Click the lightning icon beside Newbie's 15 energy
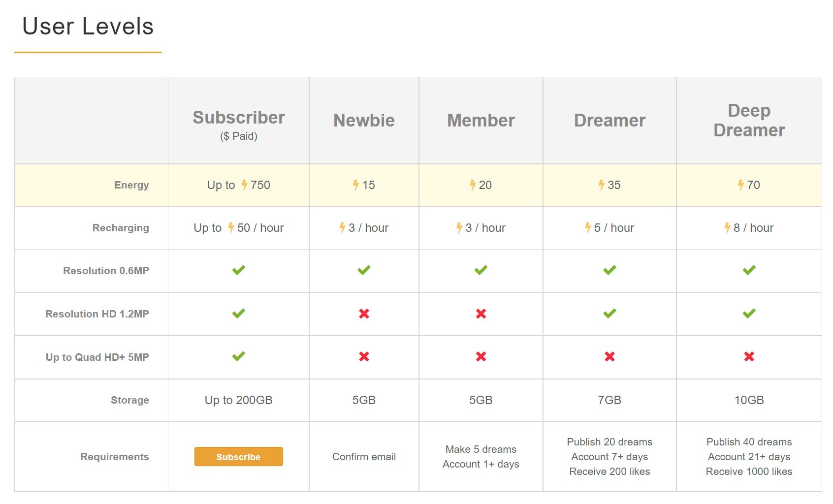 coord(356,185)
